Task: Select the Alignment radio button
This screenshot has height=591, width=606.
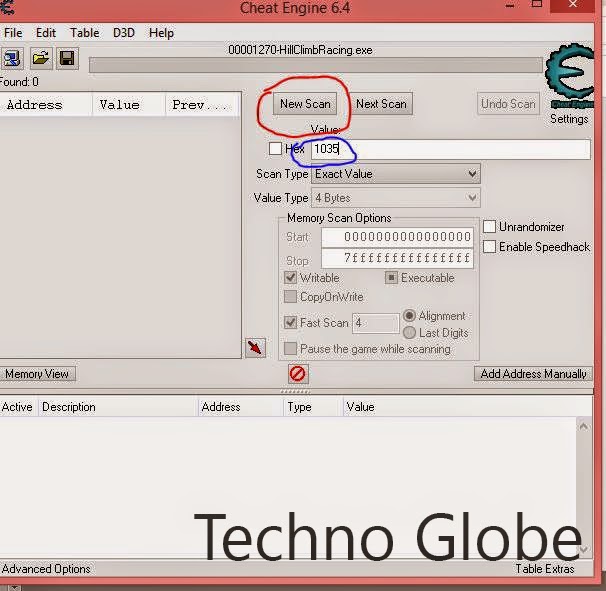Action: (x=409, y=316)
